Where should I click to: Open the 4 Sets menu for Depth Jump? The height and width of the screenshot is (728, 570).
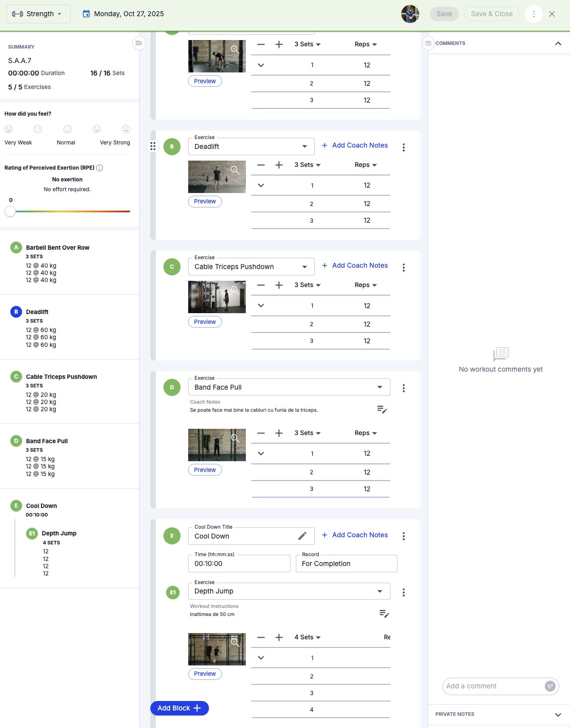pyautogui.click(x=308, y=637)
